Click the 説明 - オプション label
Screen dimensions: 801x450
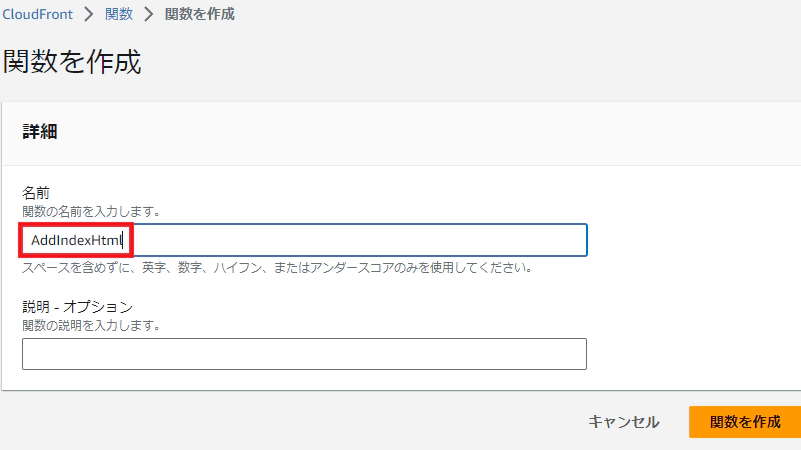pyautogui.click(x=77, y=306)
